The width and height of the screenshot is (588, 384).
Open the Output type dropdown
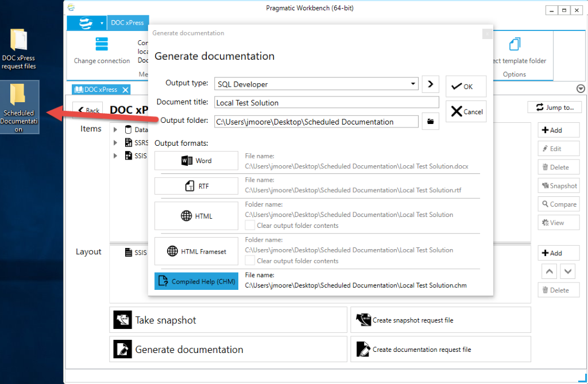tap(413, 83)
